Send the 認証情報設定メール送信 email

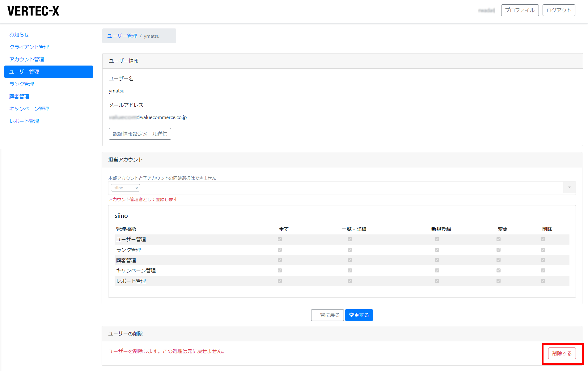(140, 134)
